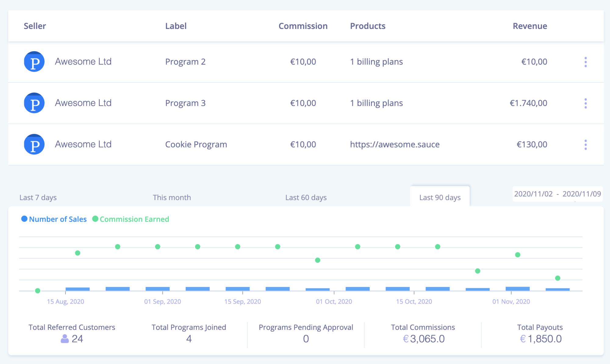Click Awesome Ltd avatar in Cookie Program row
The width and height of the screenshot is (610, 364).
click(x=34, y=144)
